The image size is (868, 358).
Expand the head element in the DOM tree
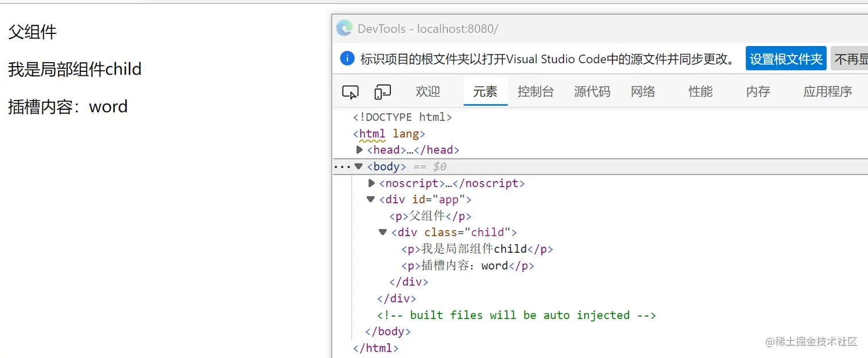pos(359,149)
